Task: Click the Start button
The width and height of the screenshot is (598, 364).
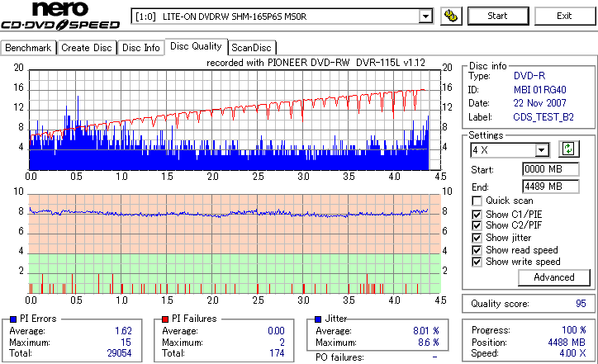Action: pyautogui.click(x=498, y=16)
